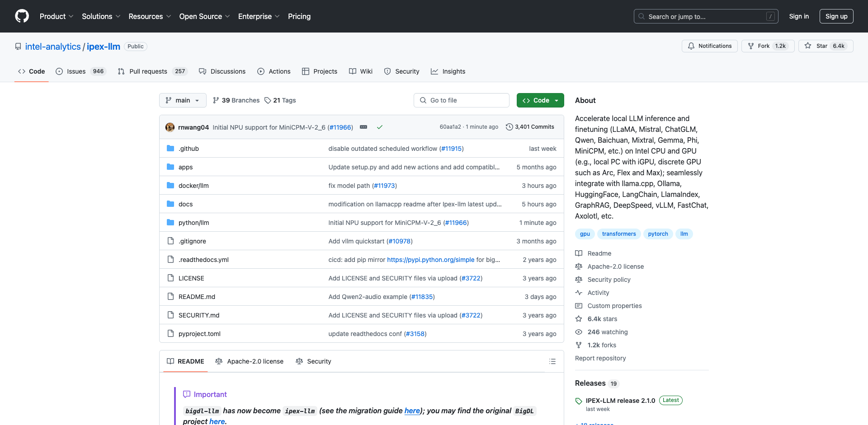Switch to the Issues tab
Image resolution: width=868 pixels, height=425 pixels.
coord(81,71)
